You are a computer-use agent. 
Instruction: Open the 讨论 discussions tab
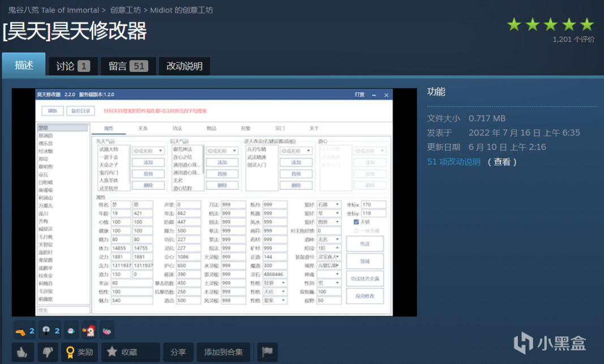coord(73,66)
